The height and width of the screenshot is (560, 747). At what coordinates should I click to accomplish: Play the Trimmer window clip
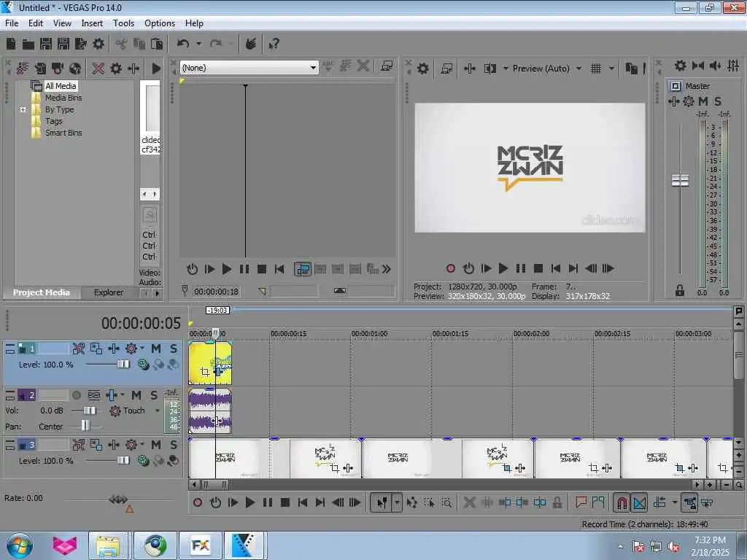coord(227,269)
